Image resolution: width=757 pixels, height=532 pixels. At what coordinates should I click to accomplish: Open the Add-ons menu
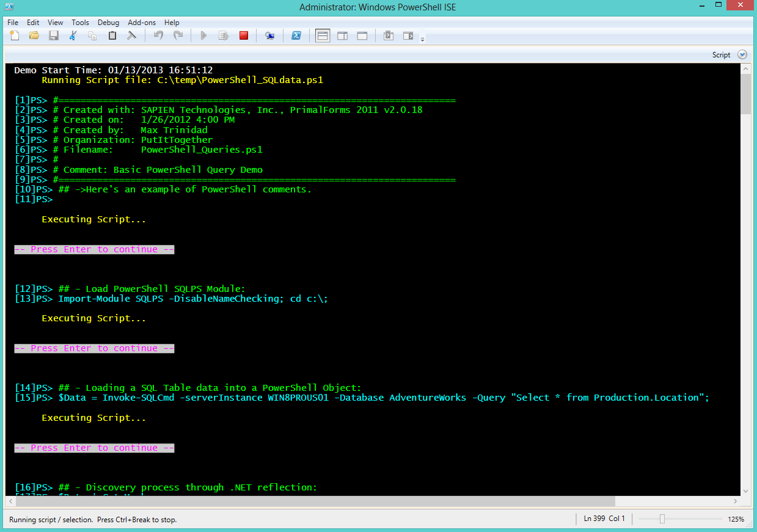tap(142, 23)
